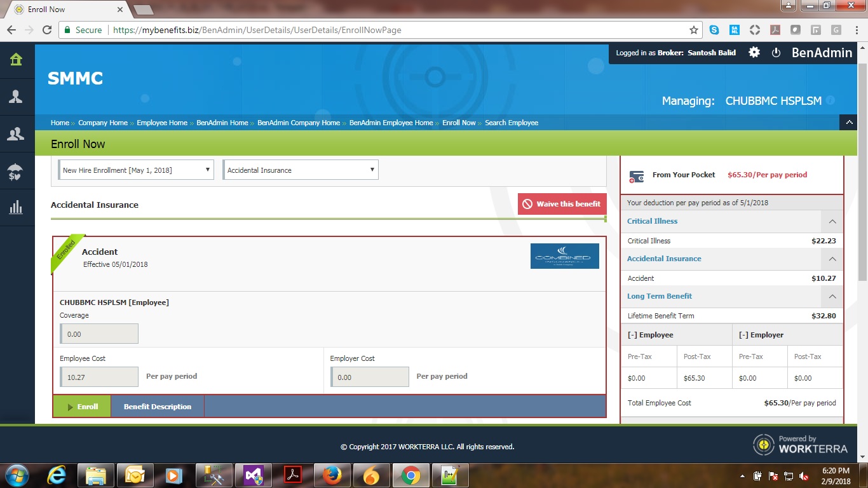
Task: Reload the page with the refresh icon
Action: click(46, 30)
